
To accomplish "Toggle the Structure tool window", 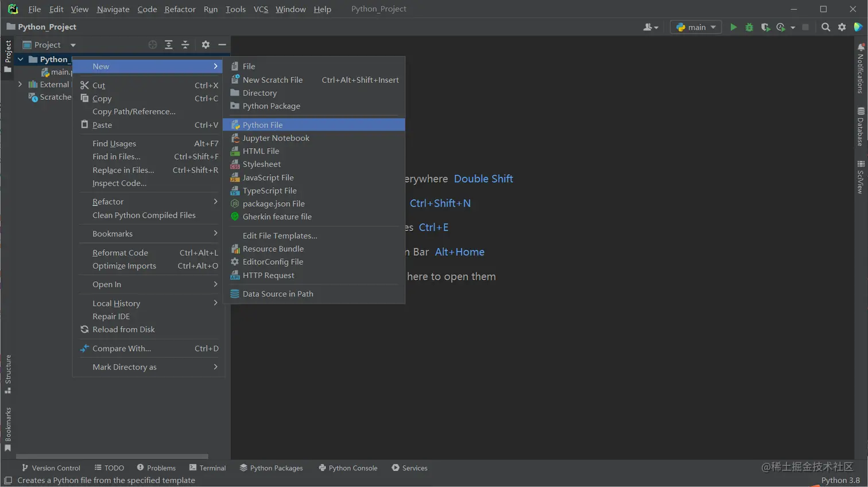I will point(8,373).
